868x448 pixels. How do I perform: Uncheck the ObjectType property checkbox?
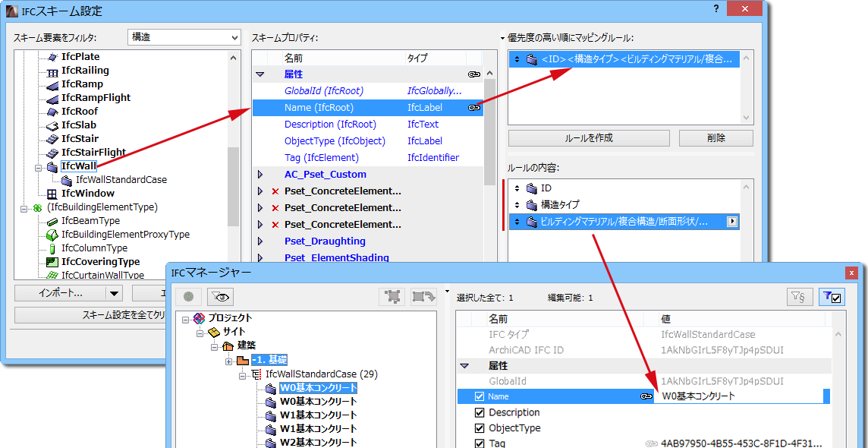tap(480, 428)
